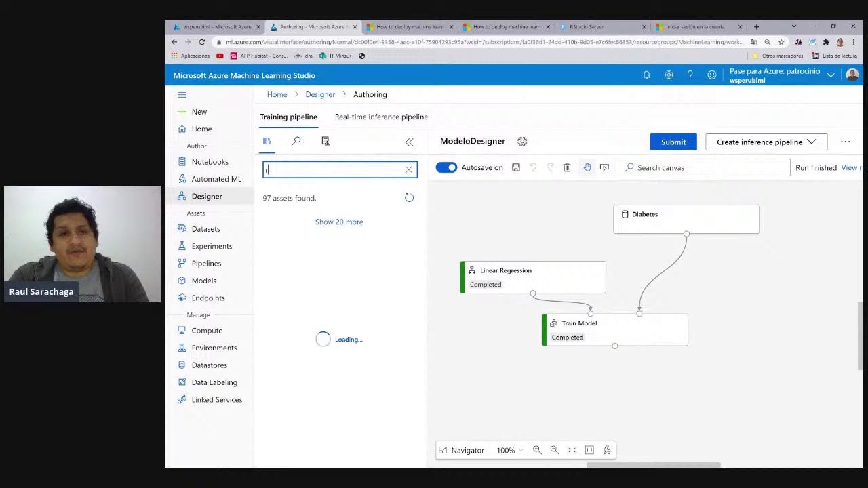Select the Linear Regression module
This screenshot has height=488, width=868.
click(533, 277)
